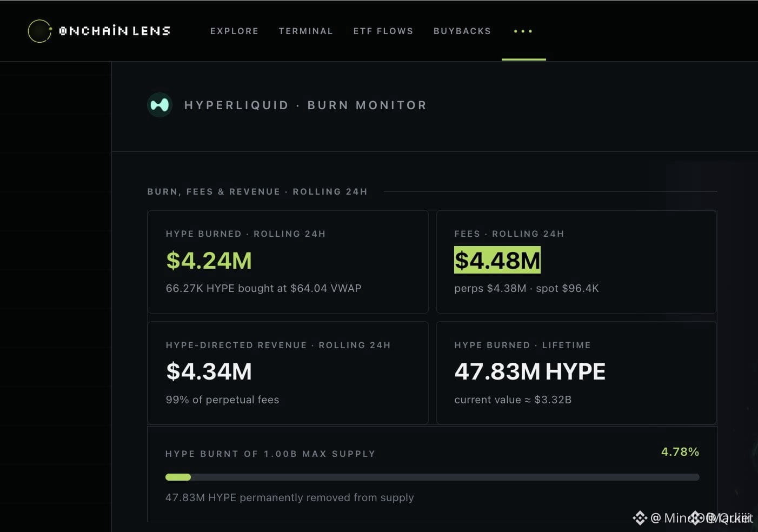
Task: Click '47.83M HYPE permanently removed from supply' text
Action: pos(290,497)
